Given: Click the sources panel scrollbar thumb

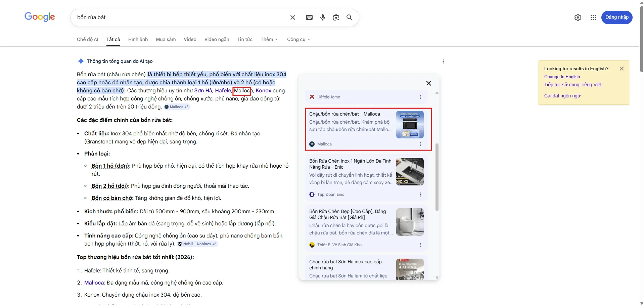Looking at the screenshot, I should tap(437, 177).
